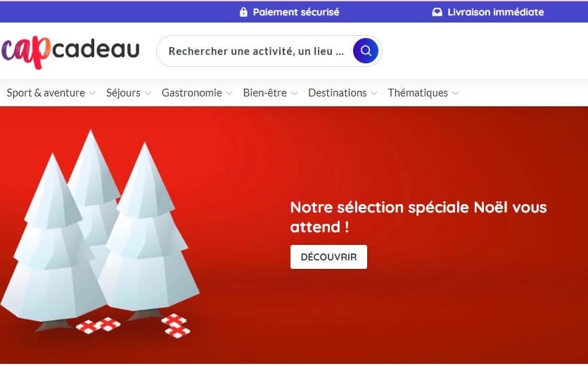Image resolution: width=588 pixels, height=366 pixels.
Task: Open the Destinations menu item
Action: [338, 93]
